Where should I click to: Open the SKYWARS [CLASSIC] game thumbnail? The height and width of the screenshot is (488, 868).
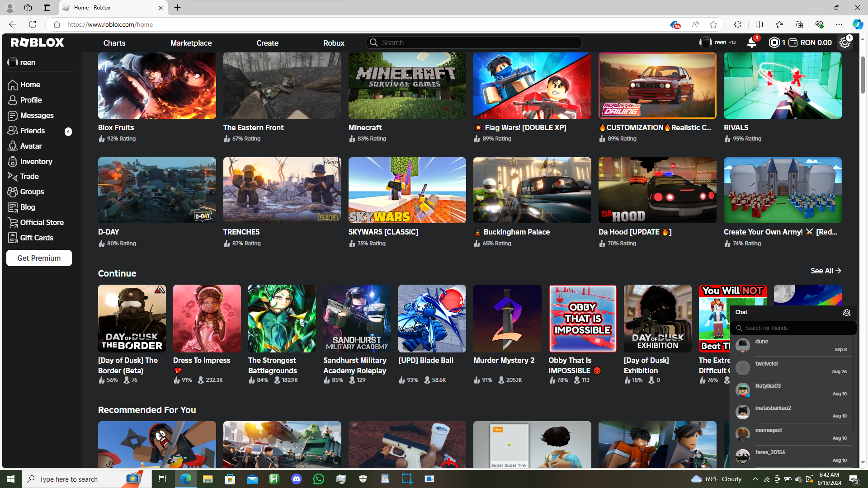407,190
